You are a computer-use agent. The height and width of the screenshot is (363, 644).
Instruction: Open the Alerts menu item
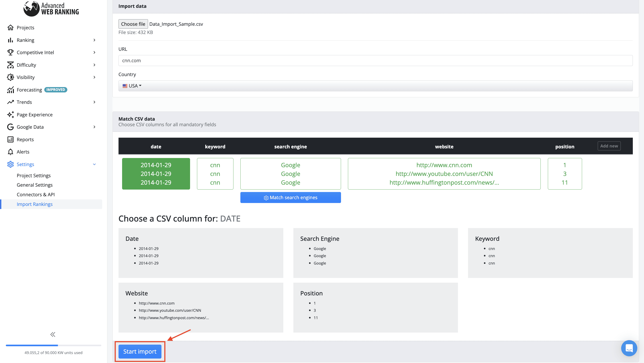tap(23, 152)
